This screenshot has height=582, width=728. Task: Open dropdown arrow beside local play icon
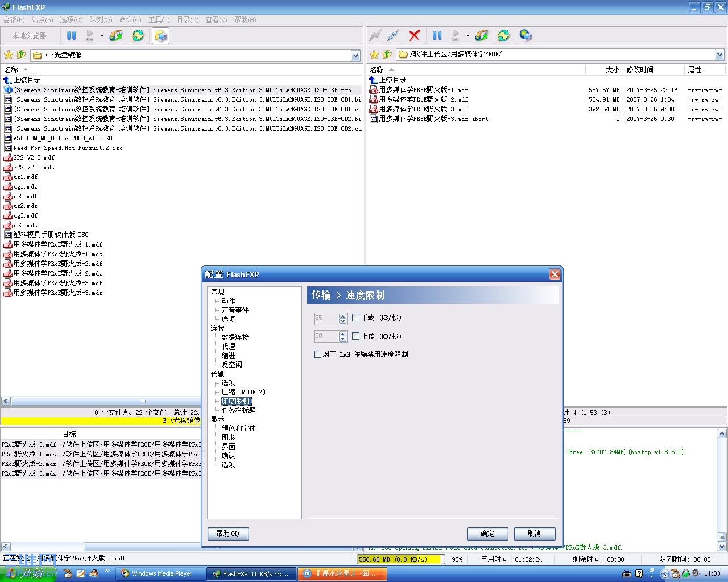coord(102,36)
